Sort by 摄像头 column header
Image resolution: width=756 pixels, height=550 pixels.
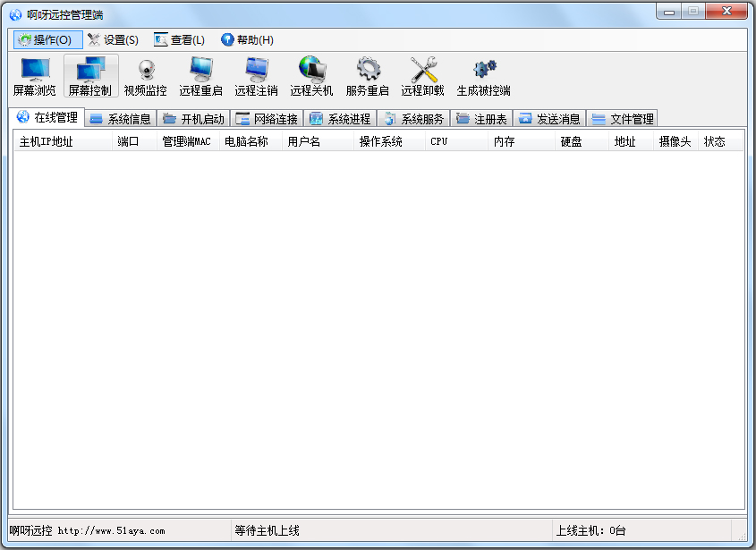676,141
